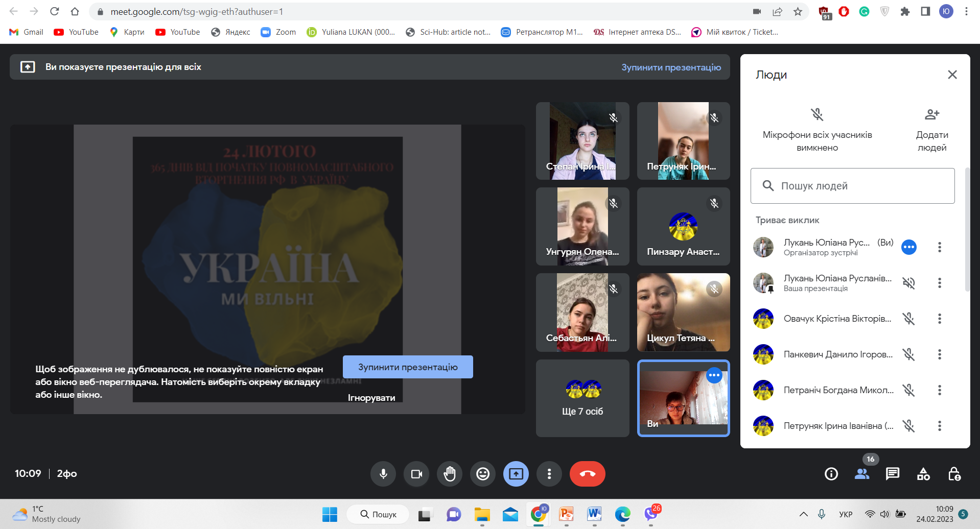This screenshot has width=980, height=529.
Task: Click the blue Зупинити презентацію button
Action: point(408,367)
